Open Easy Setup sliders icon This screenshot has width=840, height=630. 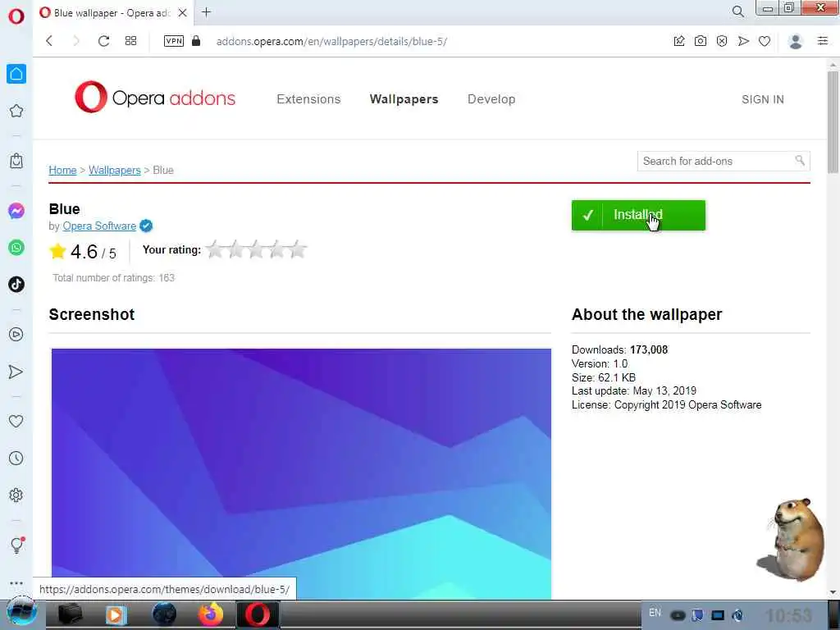[x=823, y=41]
